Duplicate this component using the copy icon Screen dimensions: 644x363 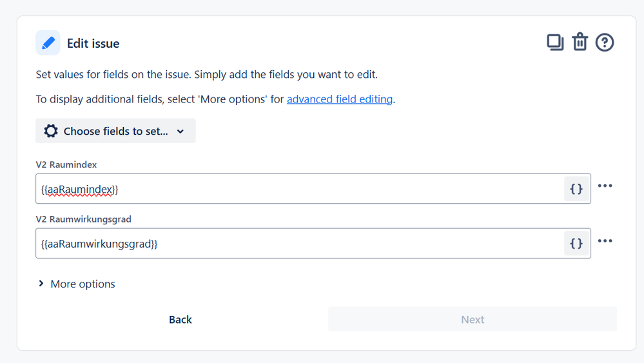pyautogui.click(x=555, y=43)
